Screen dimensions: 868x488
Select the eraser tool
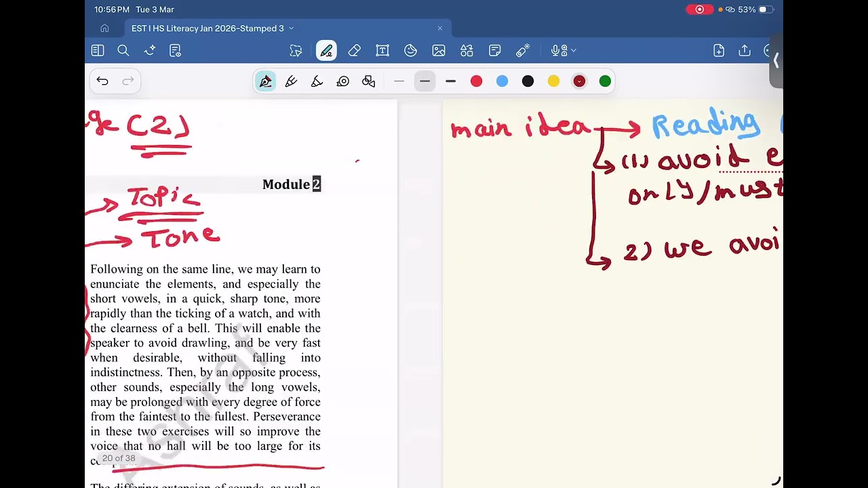(x=354, y=51)
